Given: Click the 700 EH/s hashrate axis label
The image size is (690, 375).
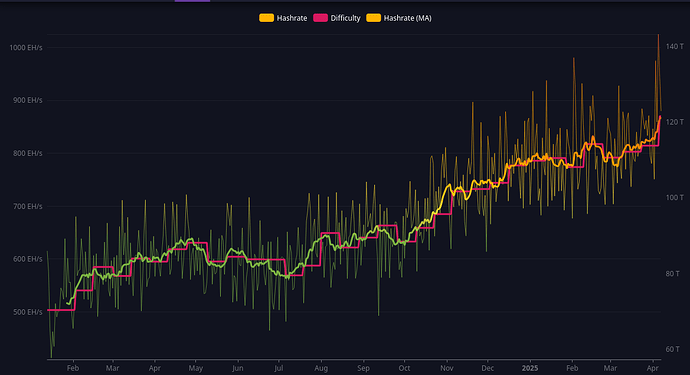Looking at the screenshot, I should (28, 206).
